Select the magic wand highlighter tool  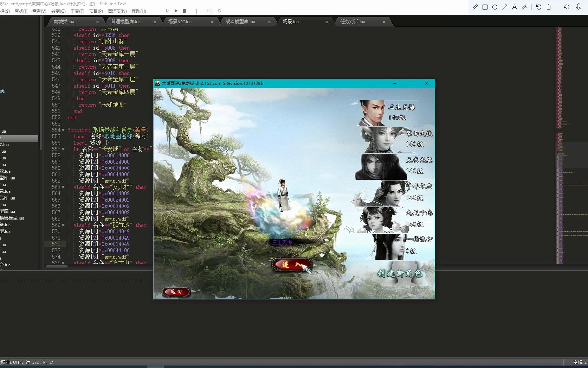point(524,7)
